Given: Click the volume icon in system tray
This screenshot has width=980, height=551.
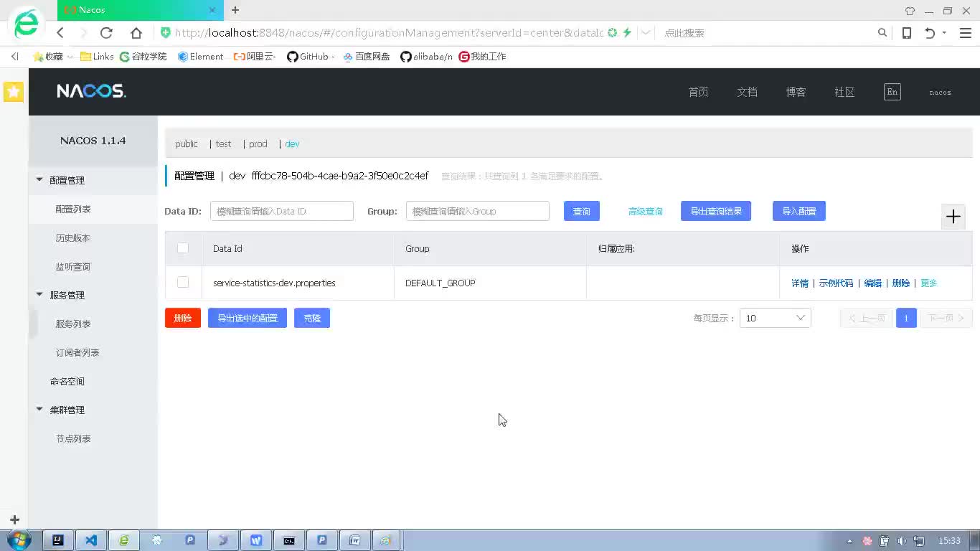Looking at the screenshot, I should (902, 541).
